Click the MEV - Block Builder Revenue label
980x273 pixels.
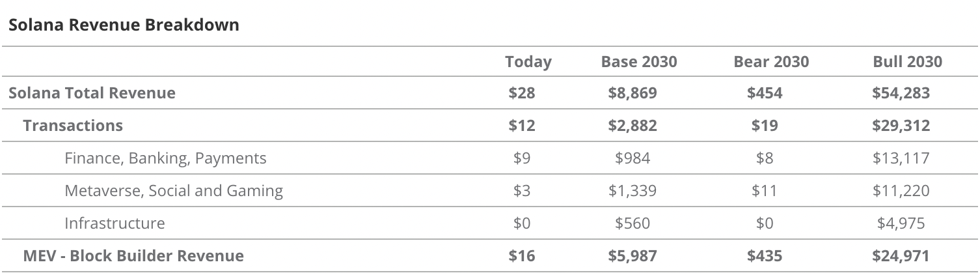(x=133, y=255)
